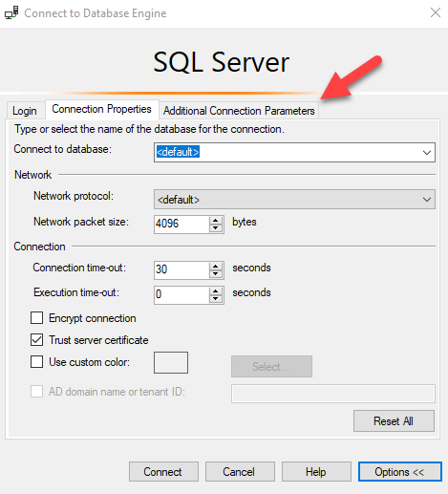Click the Connect to Database Engine title icon

11,13
